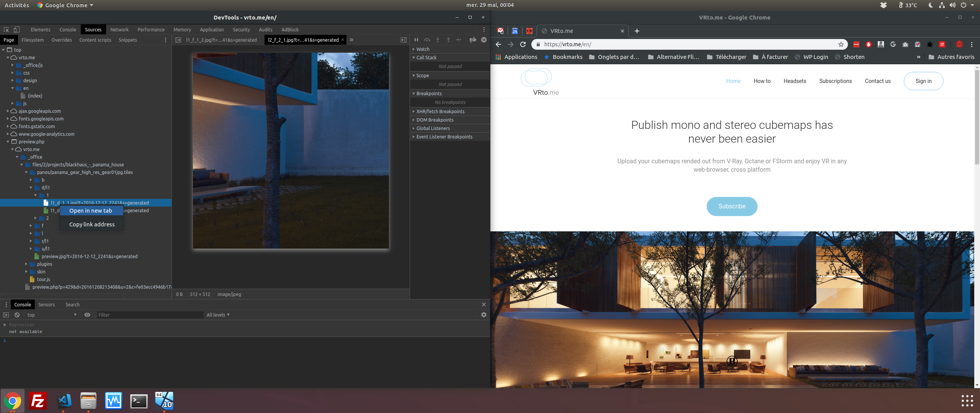Click the inspect element picker icon
The image size is (980, 413).
click(x=6, y=29)
